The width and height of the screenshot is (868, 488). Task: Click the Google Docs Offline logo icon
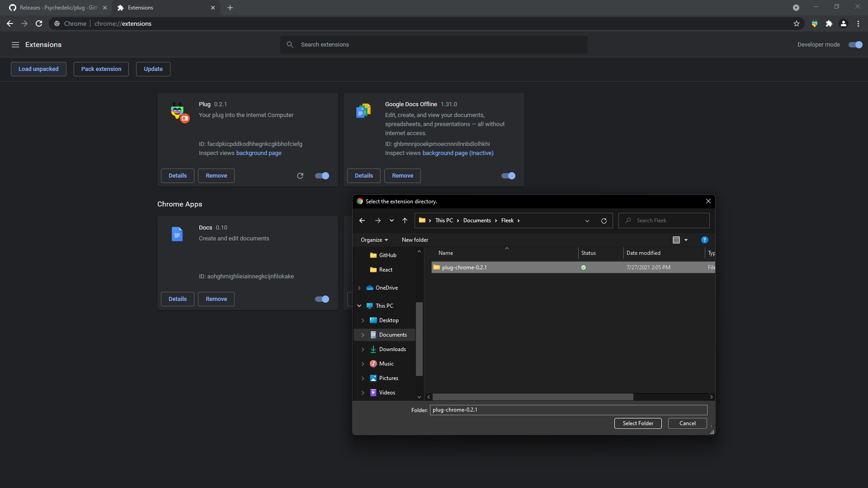(x=363, y=111)
